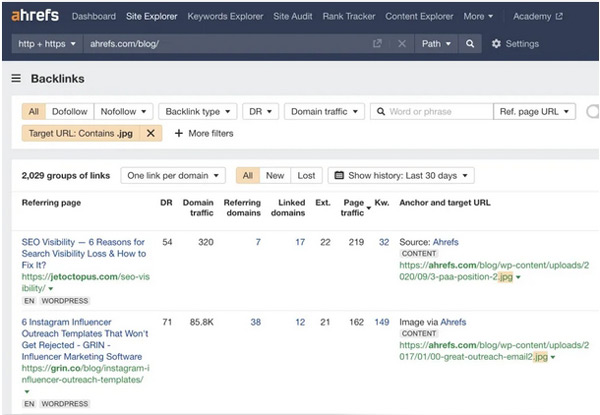The width and height of the screenshot is (600, 415).
Task: Add filters with More filters plus
Action: click(x=204, y=133)
